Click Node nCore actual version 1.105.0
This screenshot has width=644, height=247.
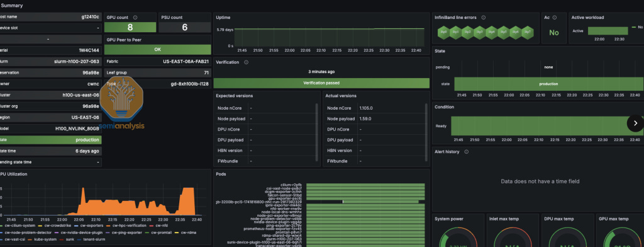pos(366,108)
